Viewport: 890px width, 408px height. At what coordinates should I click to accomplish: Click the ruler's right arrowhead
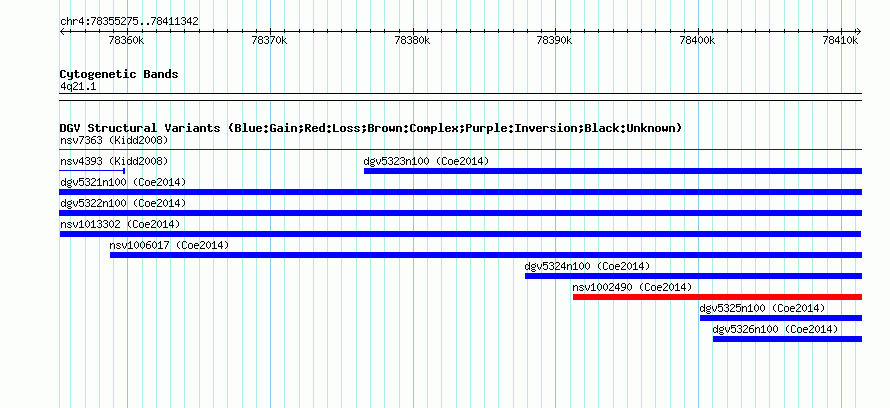pos(858,32)
